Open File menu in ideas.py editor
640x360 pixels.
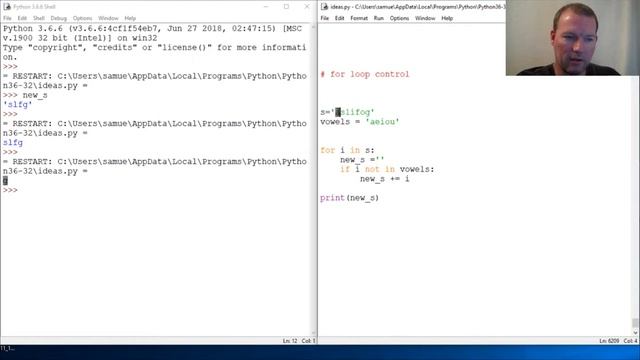(x=324, y=18)
